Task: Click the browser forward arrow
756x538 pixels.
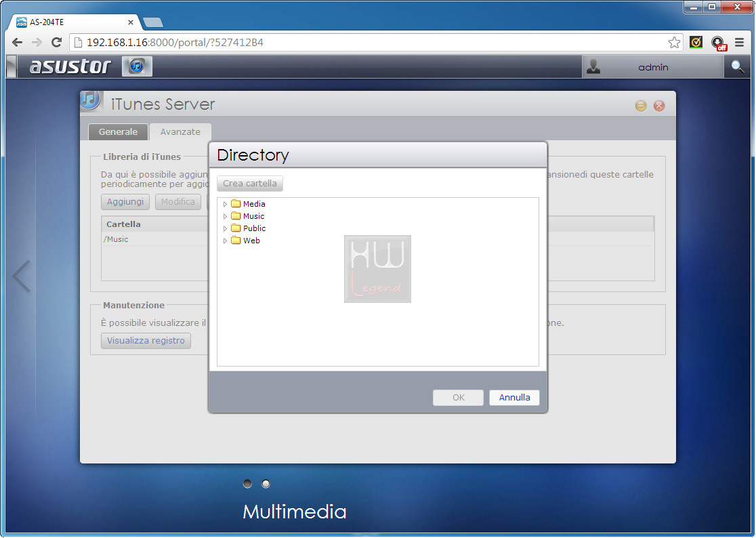Action: point(37,43)
